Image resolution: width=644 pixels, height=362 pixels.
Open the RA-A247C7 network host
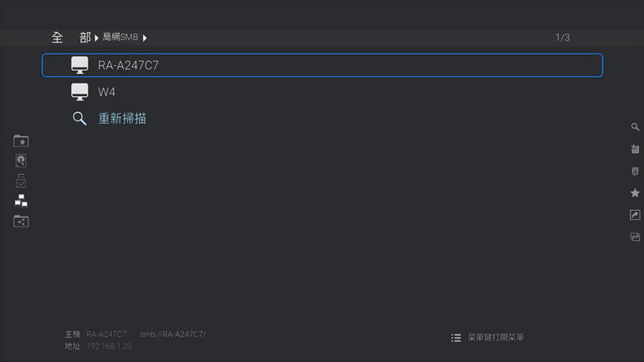tap(322, 65)
